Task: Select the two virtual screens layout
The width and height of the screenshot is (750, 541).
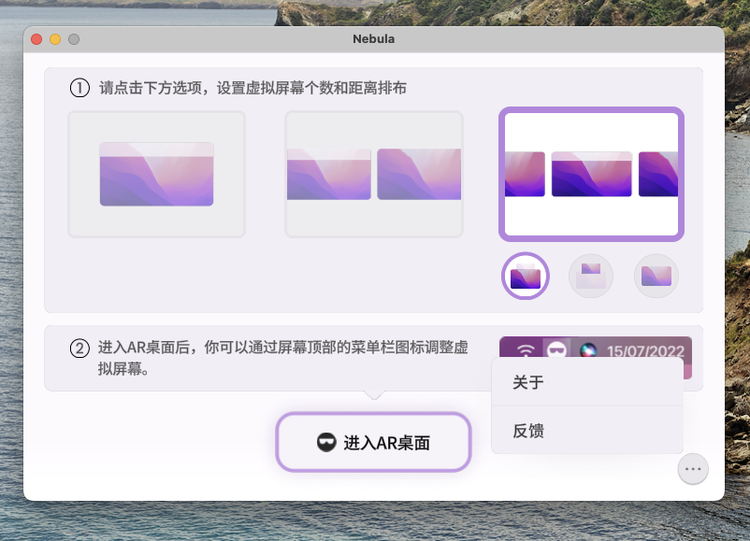Action: click(x=374, y=174)
